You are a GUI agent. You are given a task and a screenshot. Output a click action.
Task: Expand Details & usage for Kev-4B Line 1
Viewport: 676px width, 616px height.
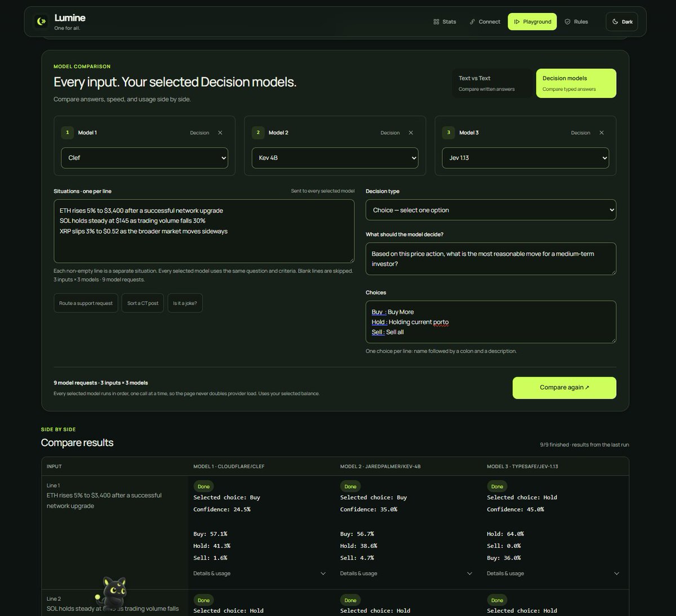[x=406, y=573]
